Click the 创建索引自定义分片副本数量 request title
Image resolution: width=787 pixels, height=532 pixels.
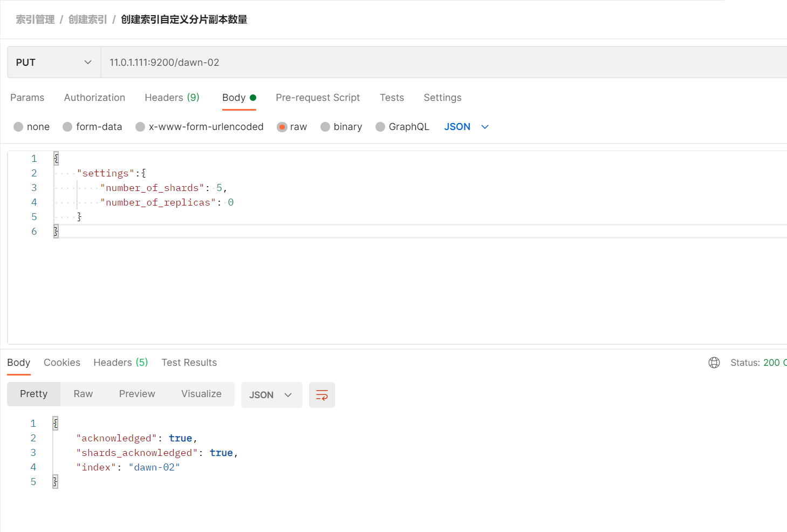click(x=184, y=19)
